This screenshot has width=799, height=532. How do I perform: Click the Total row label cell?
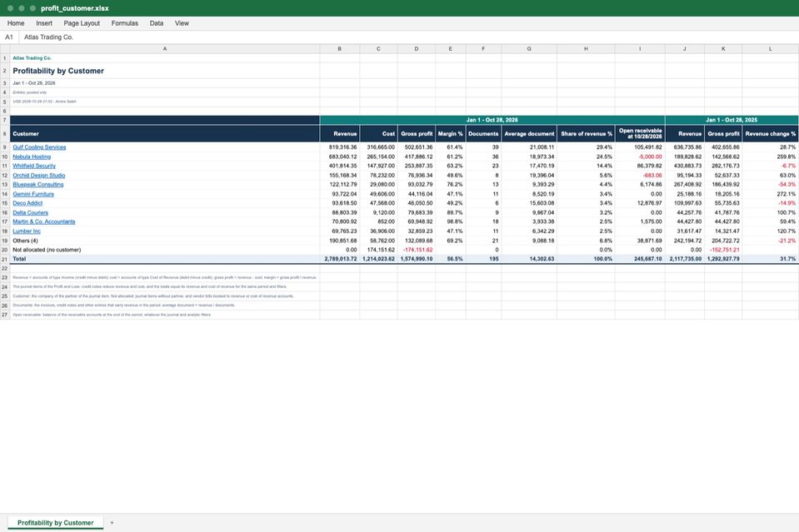point(165,259)
